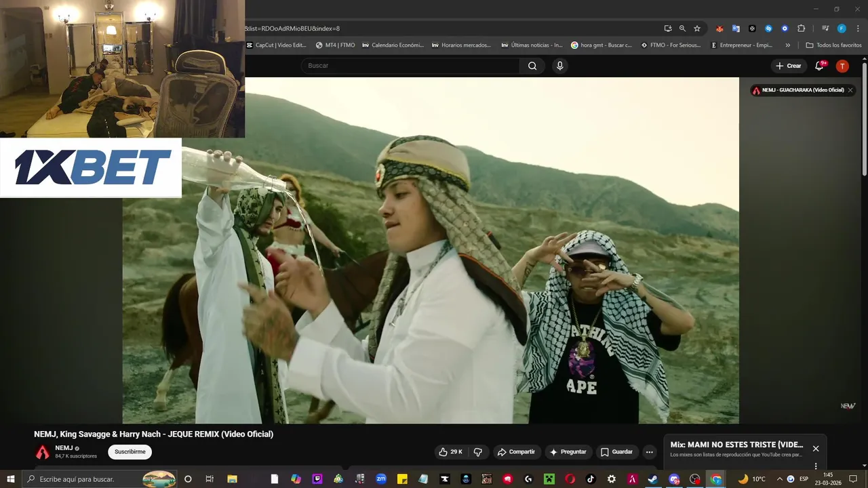
Task: Open the Windows Start menu
Action: click(11, 479)
